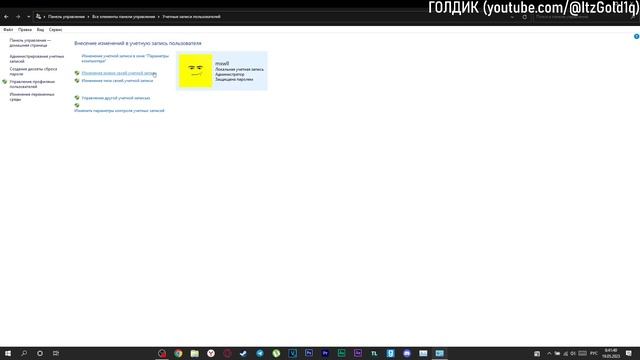Switch the РУС input language indicator
The height and width of the screenshot is (360, 640).
594,353
